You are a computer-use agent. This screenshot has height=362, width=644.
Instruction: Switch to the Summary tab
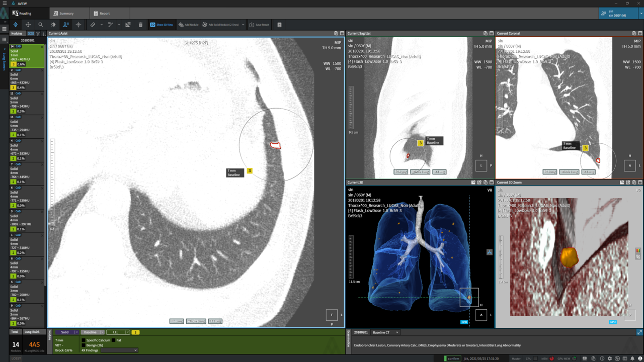[66, 14]
